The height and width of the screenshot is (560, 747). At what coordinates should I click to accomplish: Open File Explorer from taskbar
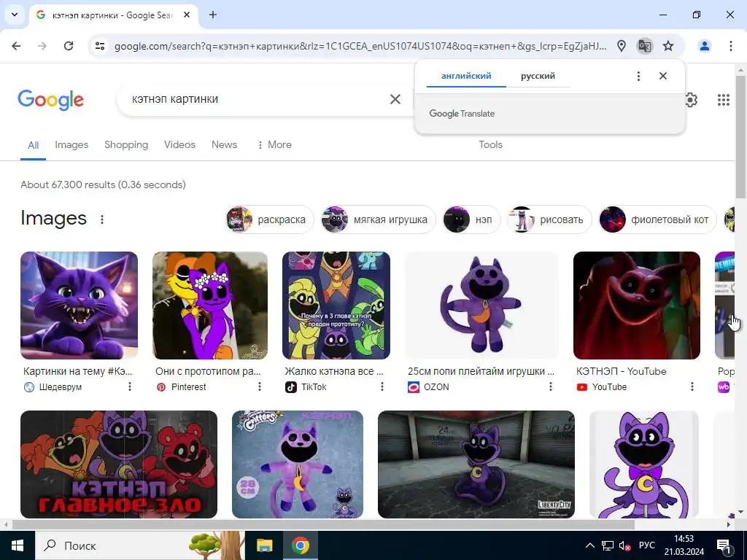pyautogui.click(x=264, y=545)
